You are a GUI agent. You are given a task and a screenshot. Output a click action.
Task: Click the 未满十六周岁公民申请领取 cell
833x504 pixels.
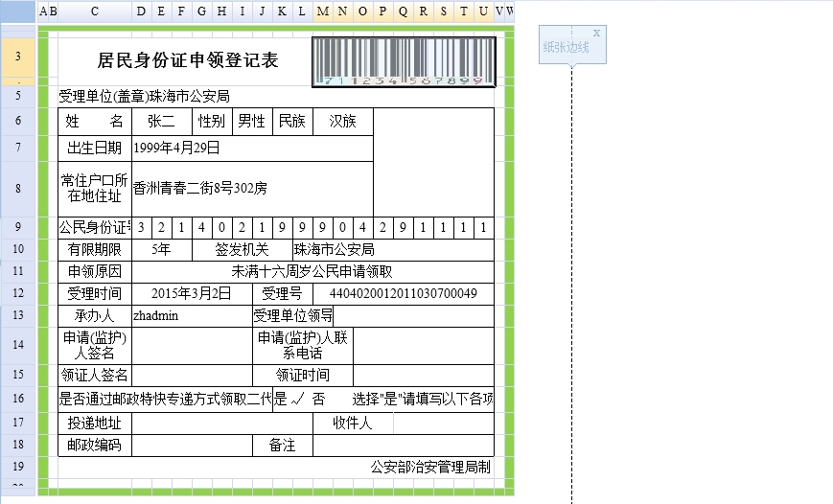coord(312,272)
